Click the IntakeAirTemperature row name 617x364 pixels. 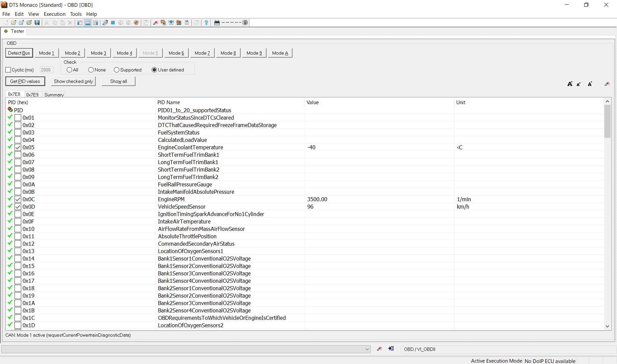pyautogui.click(x=184, y=221)
